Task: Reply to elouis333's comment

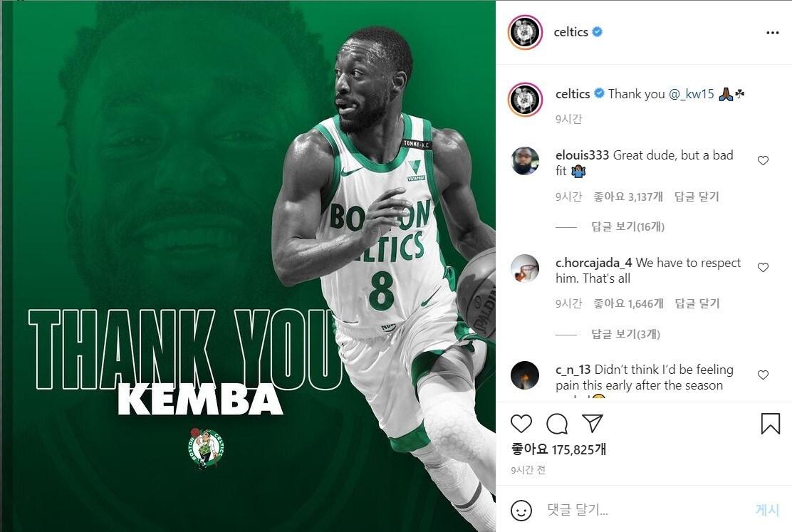Action: pyautogui.click(x=697, y=197)
